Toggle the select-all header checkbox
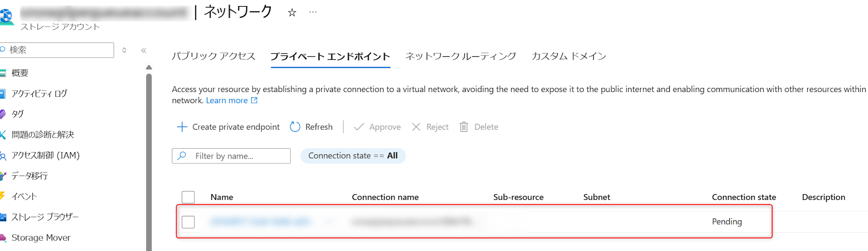The image size is (868, 251). (x=188, y=197)
